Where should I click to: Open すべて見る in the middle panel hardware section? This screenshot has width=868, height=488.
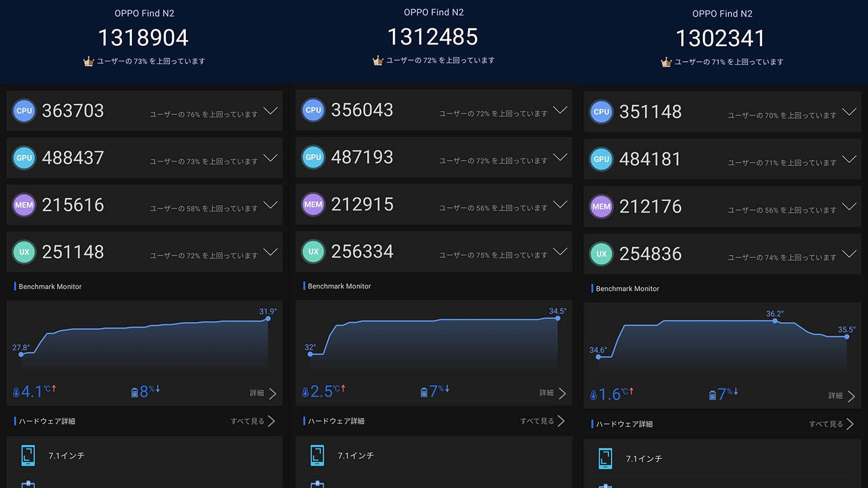pos(543,421)
